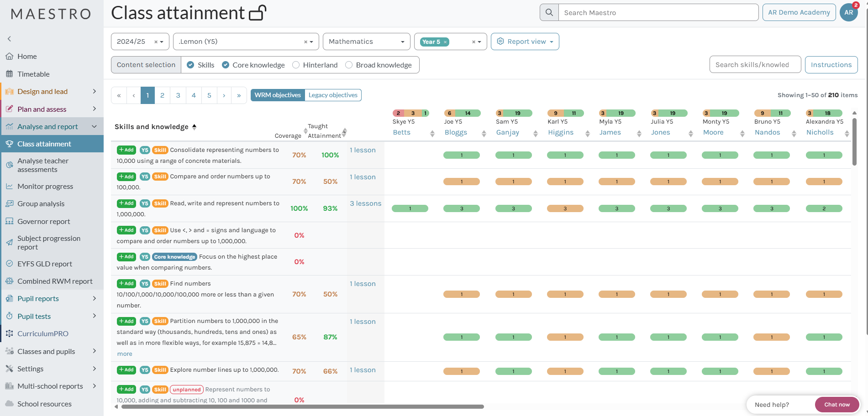Enable the Hinterland content option
This screenshot has width=868, height=416.
pyautogui.click(x=296, y=65)
